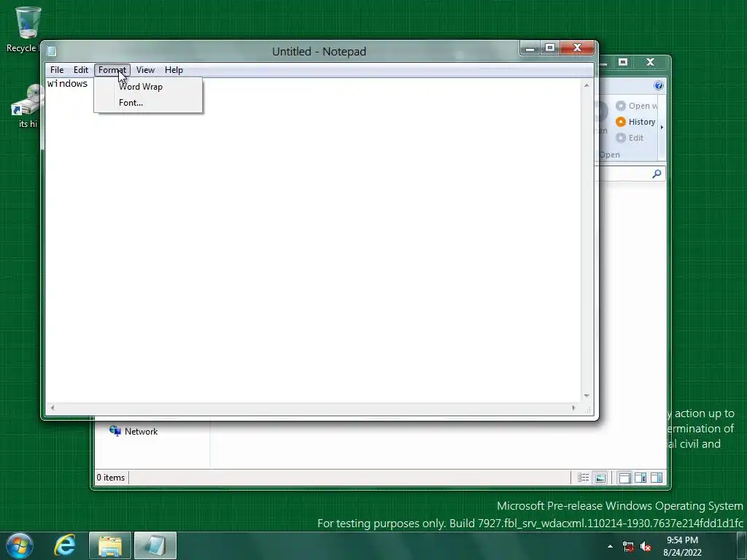
Task: Launch Internet Explorer from taskbar
Action: 64,545
